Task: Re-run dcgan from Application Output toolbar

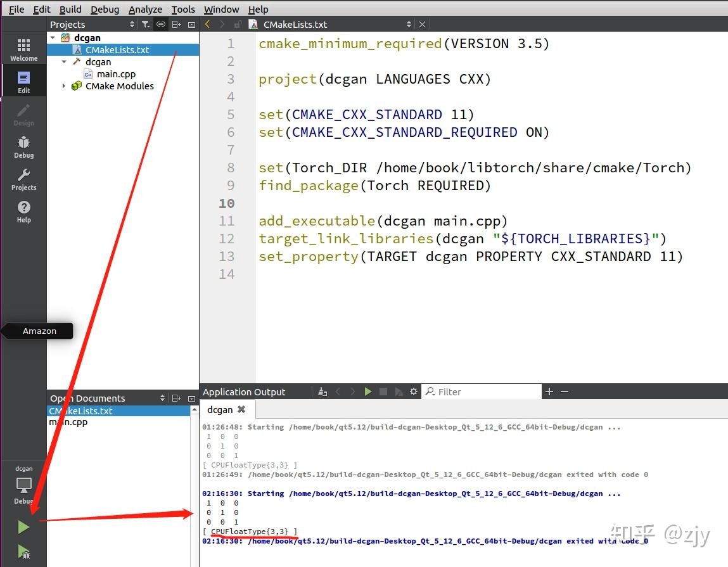Action: point(368,392)
